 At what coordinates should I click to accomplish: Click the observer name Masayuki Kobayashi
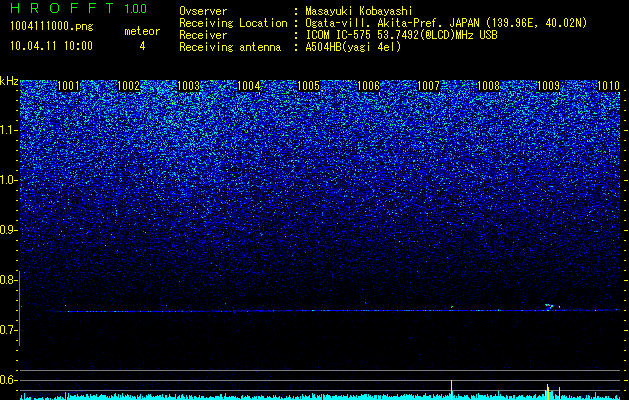359,11
